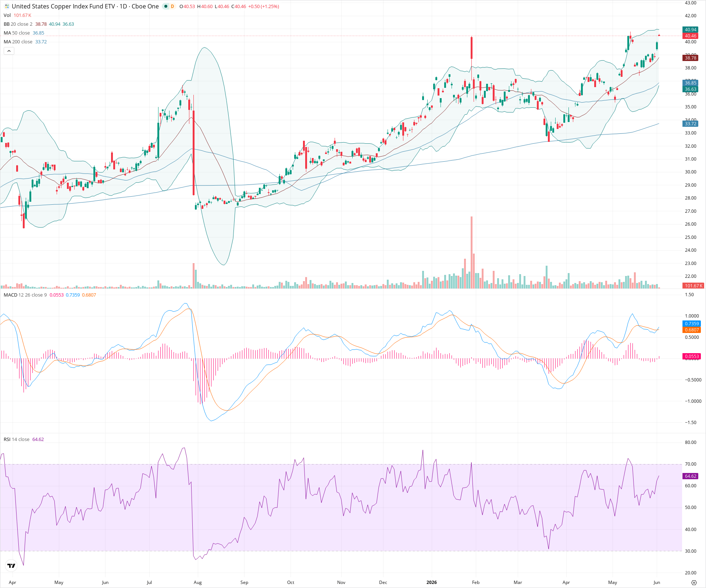Click the MACD value 0.7359 in legend
Screen dimensions: 706x588
(x=73, y=295)
